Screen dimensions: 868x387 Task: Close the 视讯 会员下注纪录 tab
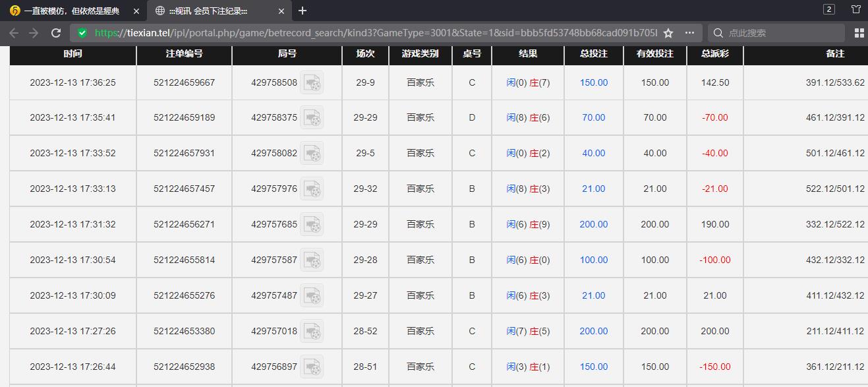(281, 11)
